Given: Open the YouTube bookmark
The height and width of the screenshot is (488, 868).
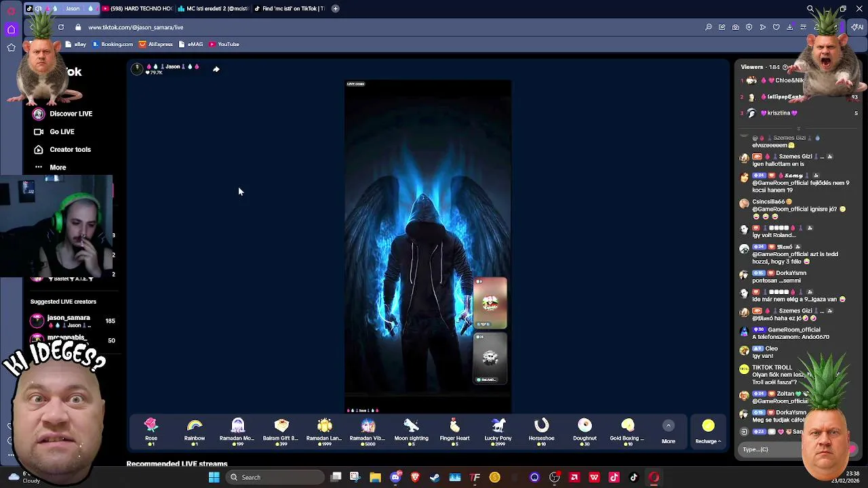Looking at the screenshot, I should 224,44.
